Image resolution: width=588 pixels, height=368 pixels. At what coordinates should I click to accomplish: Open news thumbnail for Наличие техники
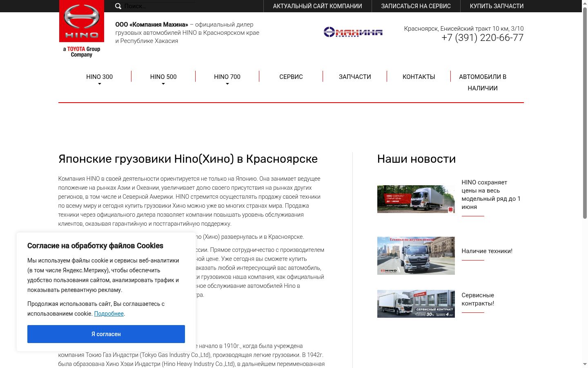click(x=416, y=256)
